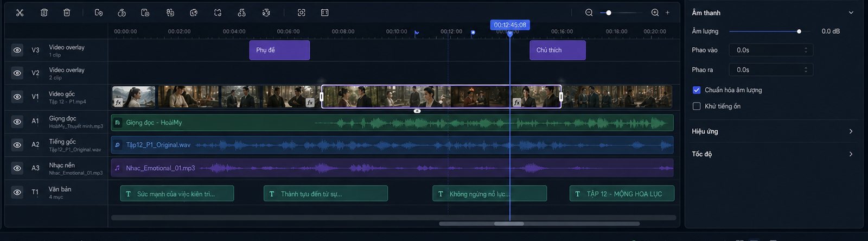Image resolution: width=868 pixels, height=241 pixels.
Task: Click A3 track label Nhạc nền
Action: (62, 165)
